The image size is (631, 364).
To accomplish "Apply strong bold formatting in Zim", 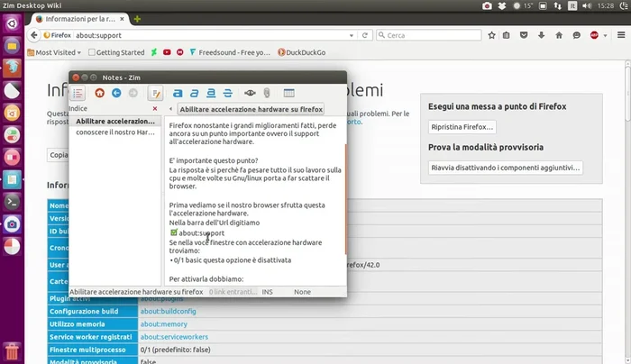I will click(x=178, y=93).
